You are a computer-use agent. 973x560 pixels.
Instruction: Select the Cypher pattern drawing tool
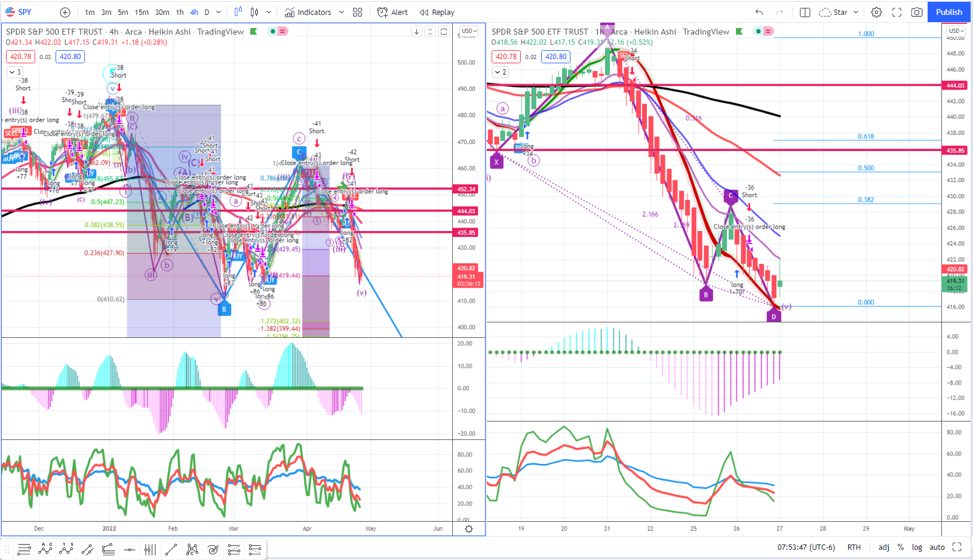click(192, 549)
